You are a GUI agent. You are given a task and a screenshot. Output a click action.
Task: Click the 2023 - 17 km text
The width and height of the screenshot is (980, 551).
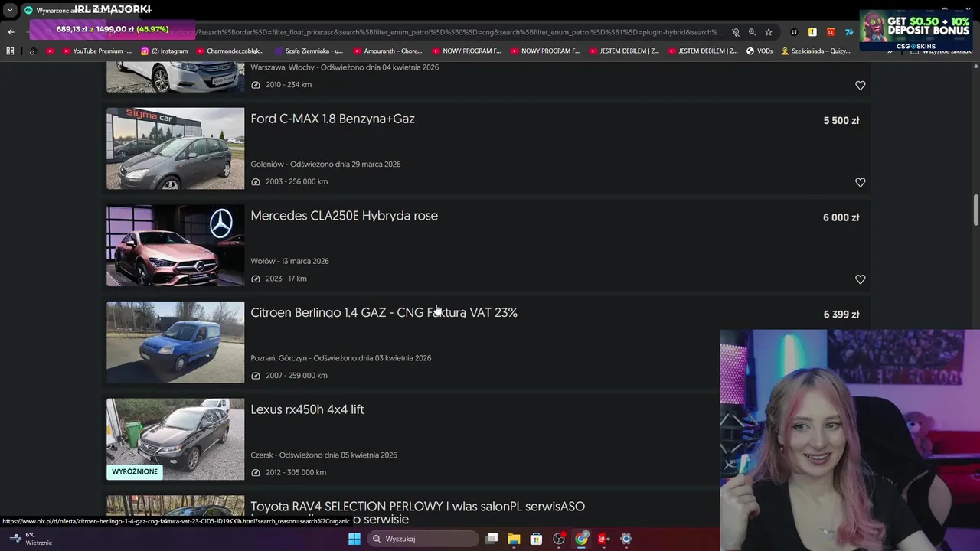286,279
